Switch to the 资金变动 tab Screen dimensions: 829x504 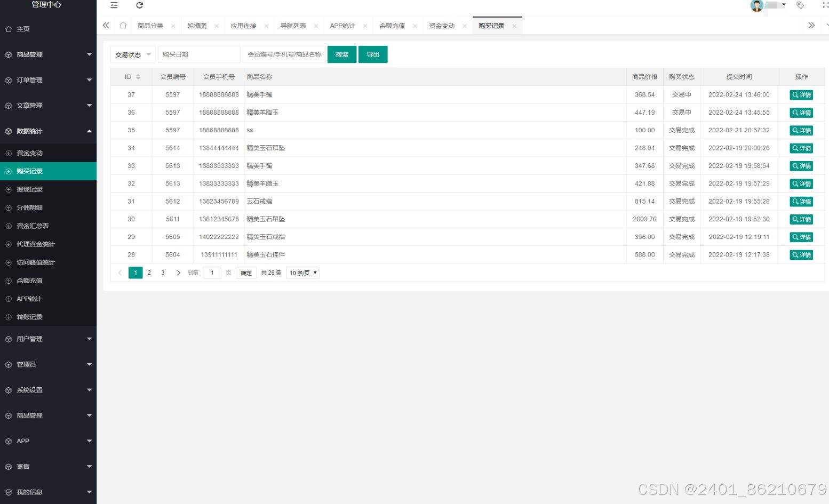442,25
